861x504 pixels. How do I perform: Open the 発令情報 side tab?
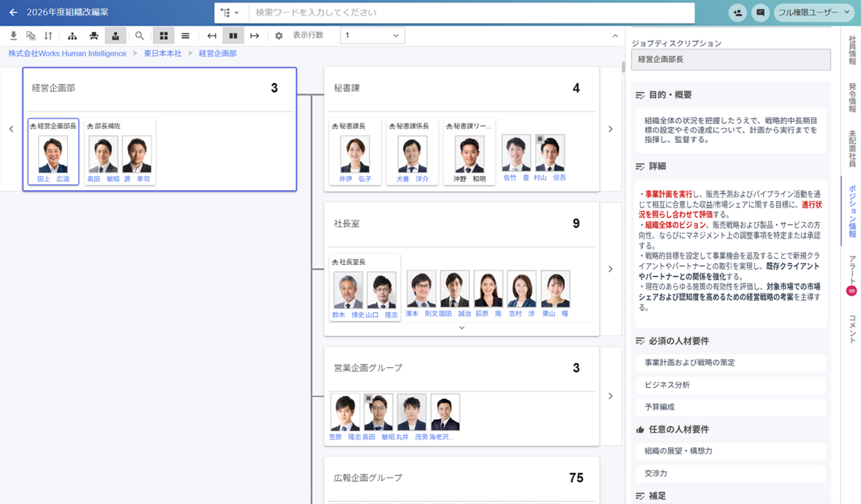click(852, 98)
